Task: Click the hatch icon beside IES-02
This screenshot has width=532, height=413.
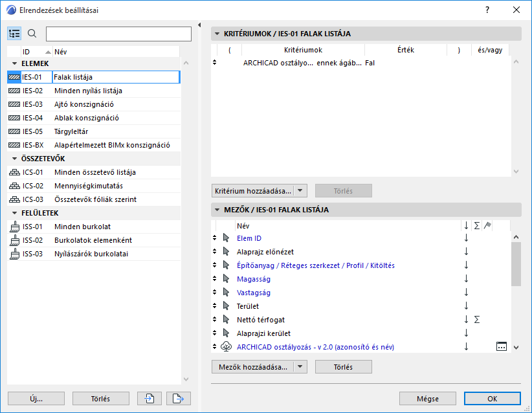Action: coord(14,91)
